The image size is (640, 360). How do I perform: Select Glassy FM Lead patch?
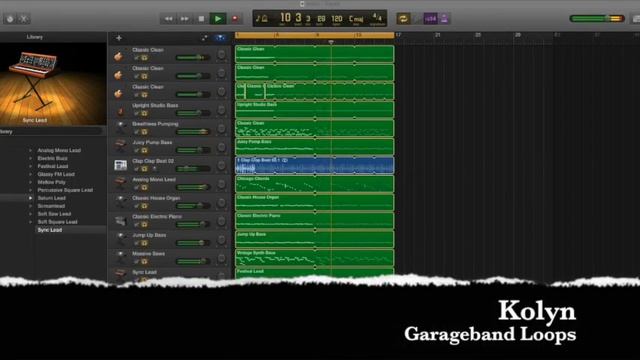pyautogui.click(x=56, y=174)
